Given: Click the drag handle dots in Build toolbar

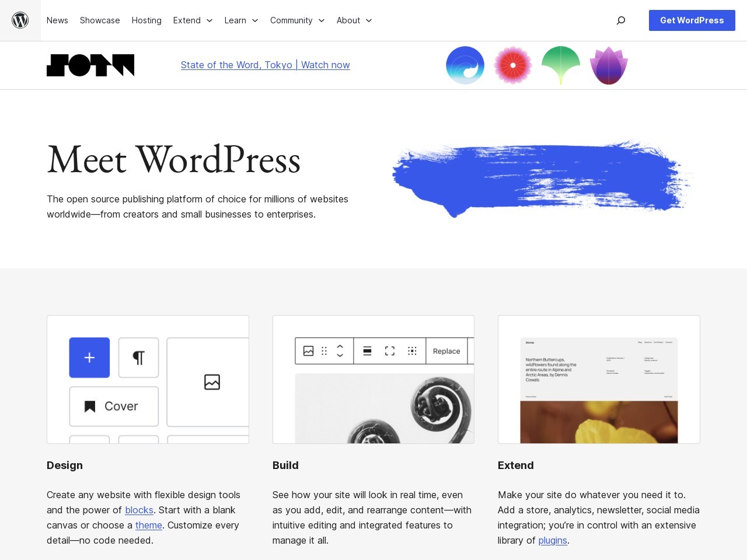Looking at the screenshot, I should point(324,351).
